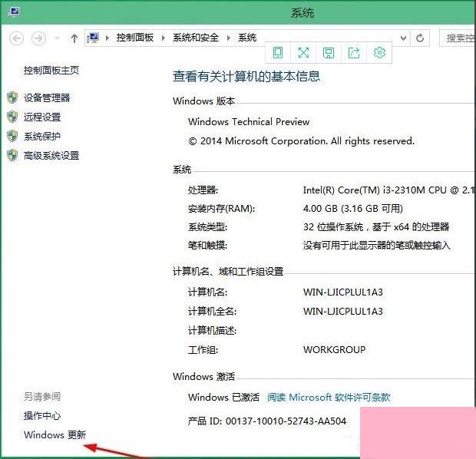Click 计算机名 value WIN-LJICPLUL1A3
Image resolution: width=476 pixels, height=459 pixels.
pos(342,292)
